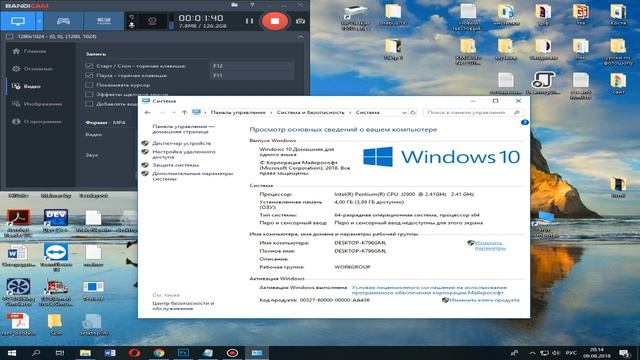
Task: Collapse Bandicam panel with up chevron
Action: pos(300,37)
